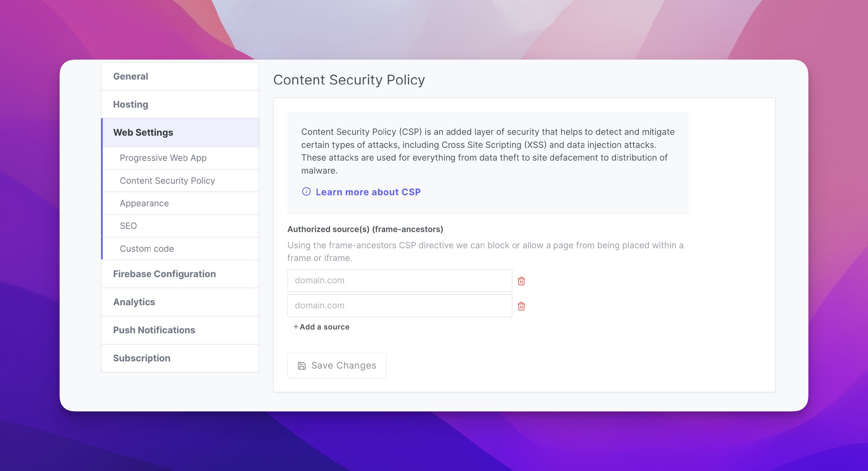Open the Firebase Configuration section
868x471 pixels.
point(165,274)
